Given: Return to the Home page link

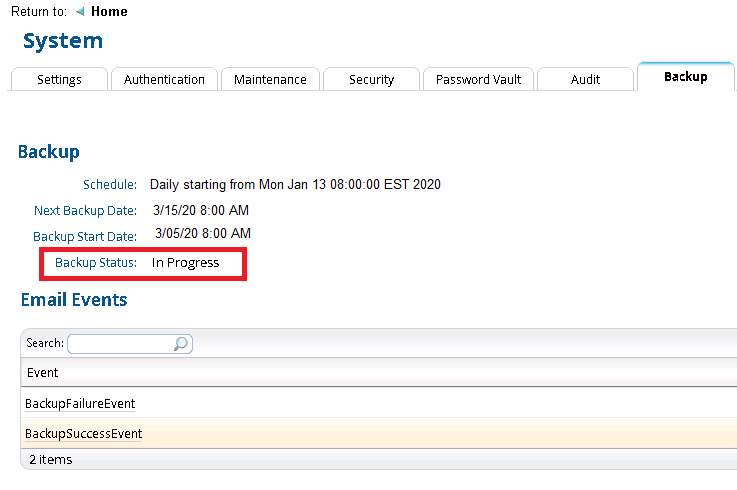Looking at the screenshot, I should 109,12.
